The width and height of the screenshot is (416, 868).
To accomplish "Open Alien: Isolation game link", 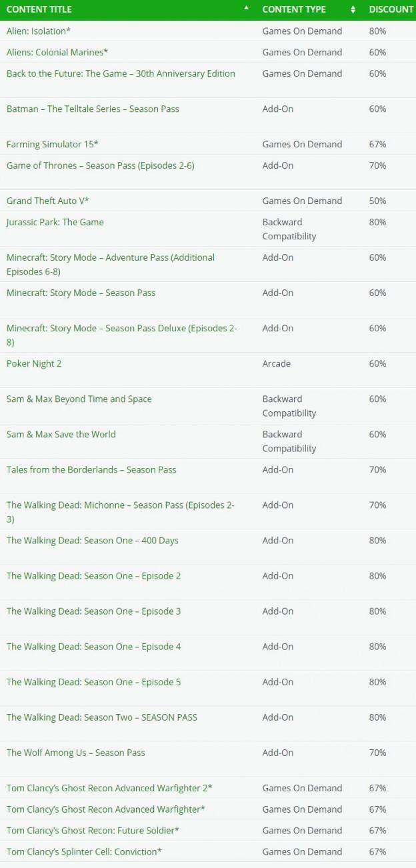I will tap(39, 31).
